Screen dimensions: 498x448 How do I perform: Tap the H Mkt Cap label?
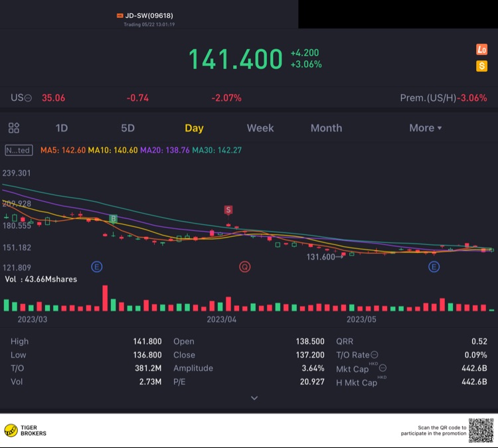point(357,382)
